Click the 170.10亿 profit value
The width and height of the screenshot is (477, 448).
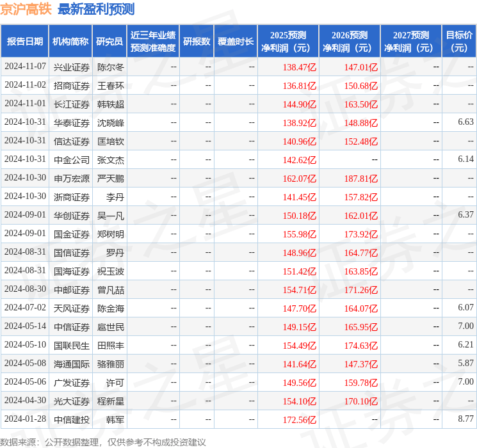point(361,401)
